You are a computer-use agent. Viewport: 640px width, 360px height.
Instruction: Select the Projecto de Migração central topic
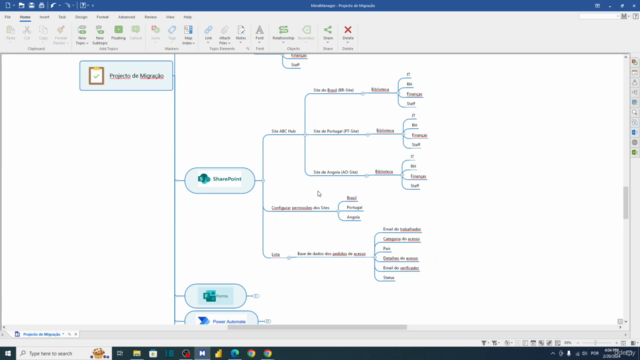126,76
